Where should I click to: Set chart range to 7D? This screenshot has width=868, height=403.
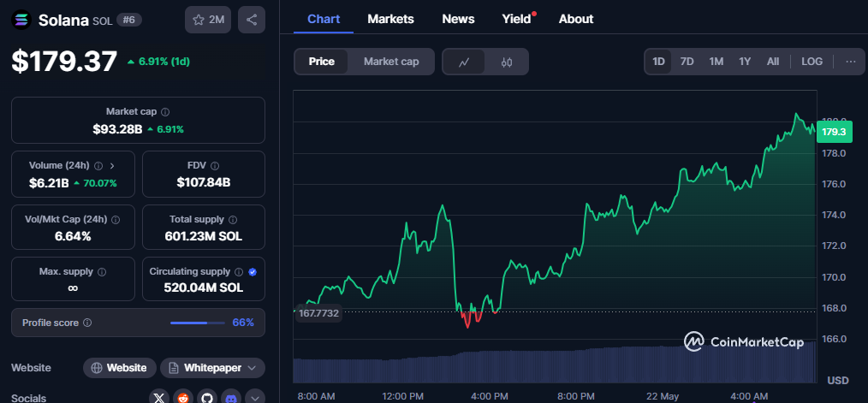point(687,62)
